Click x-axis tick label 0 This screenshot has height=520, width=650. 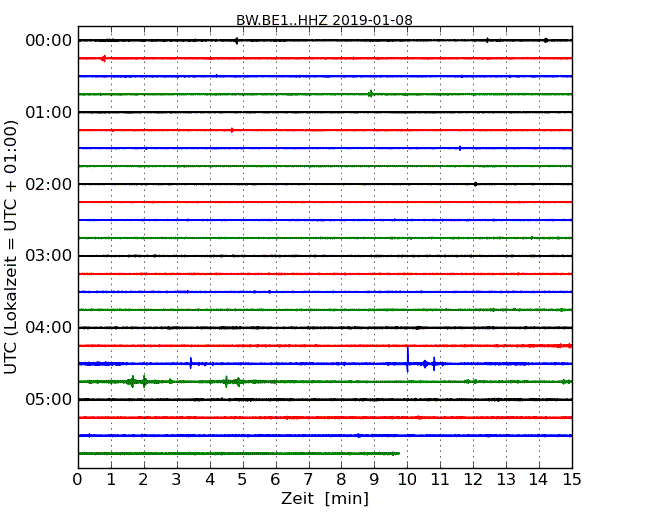pyautogui.click(x=78, y=479)
